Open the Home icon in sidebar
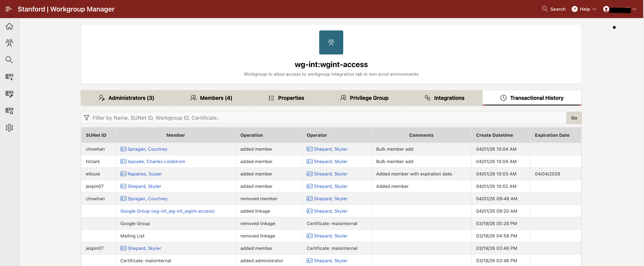The image size is (644, 266). pyautogui.click(x=9, y=26)
